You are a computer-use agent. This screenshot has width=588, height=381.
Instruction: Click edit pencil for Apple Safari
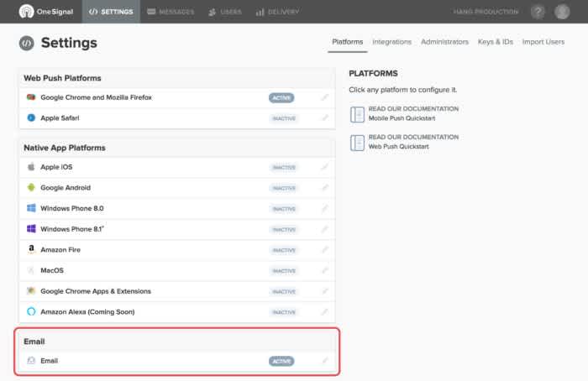[x=325, y=118]
